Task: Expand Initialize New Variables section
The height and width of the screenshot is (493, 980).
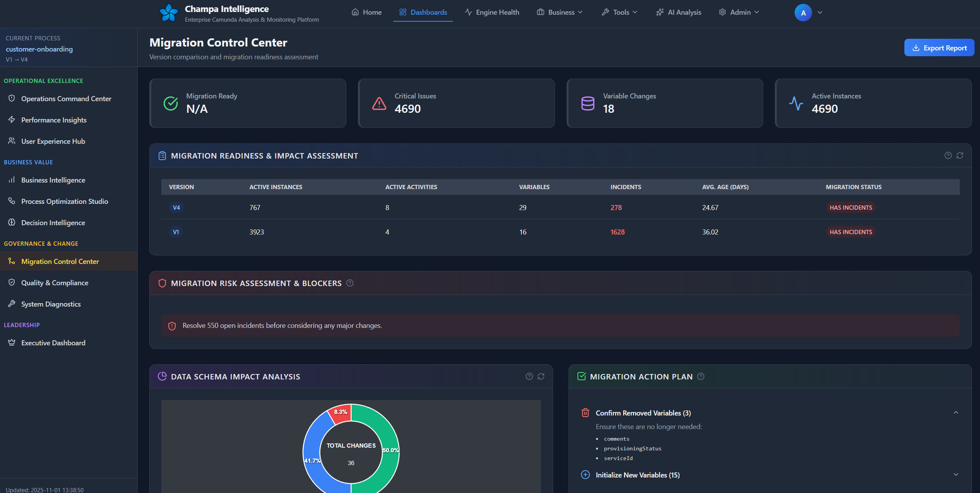Action: (956, 475)
